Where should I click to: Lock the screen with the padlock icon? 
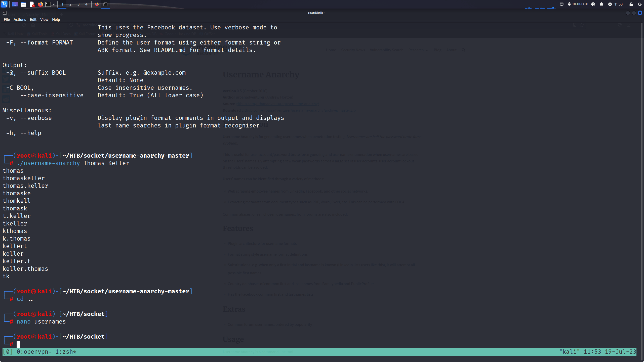[x=631, y=4]
